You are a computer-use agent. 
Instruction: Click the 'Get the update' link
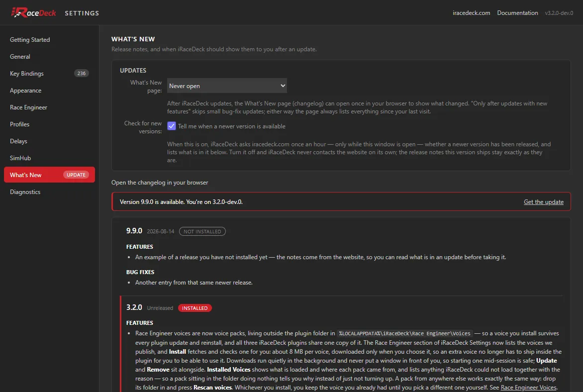(544, 201)
